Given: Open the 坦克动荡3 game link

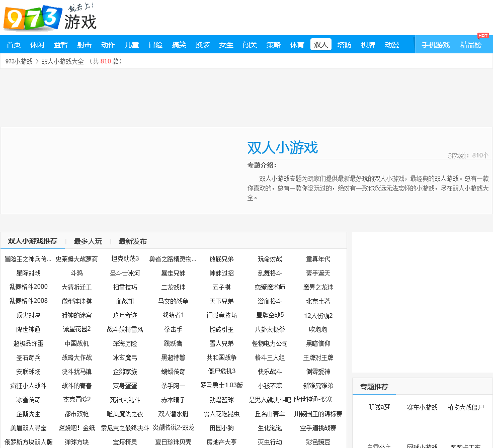Looking at the screenshot, I should pos(125,259).
